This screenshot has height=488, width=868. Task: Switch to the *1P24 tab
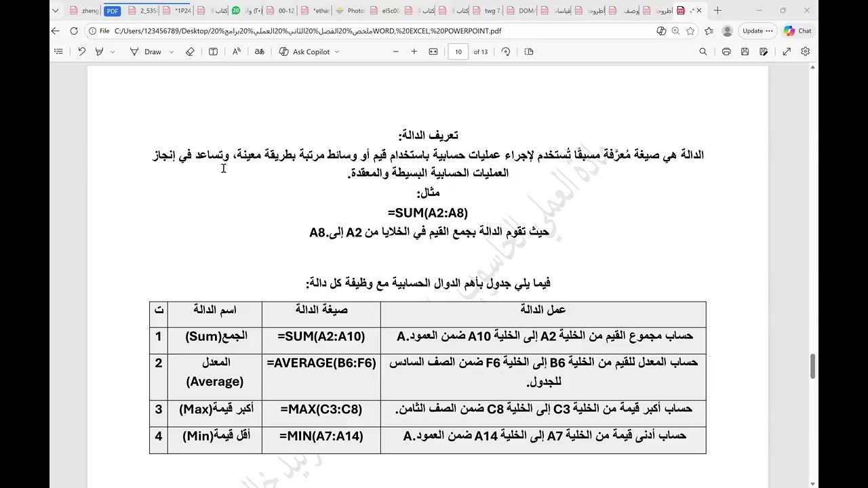click(x=178, y=11)
